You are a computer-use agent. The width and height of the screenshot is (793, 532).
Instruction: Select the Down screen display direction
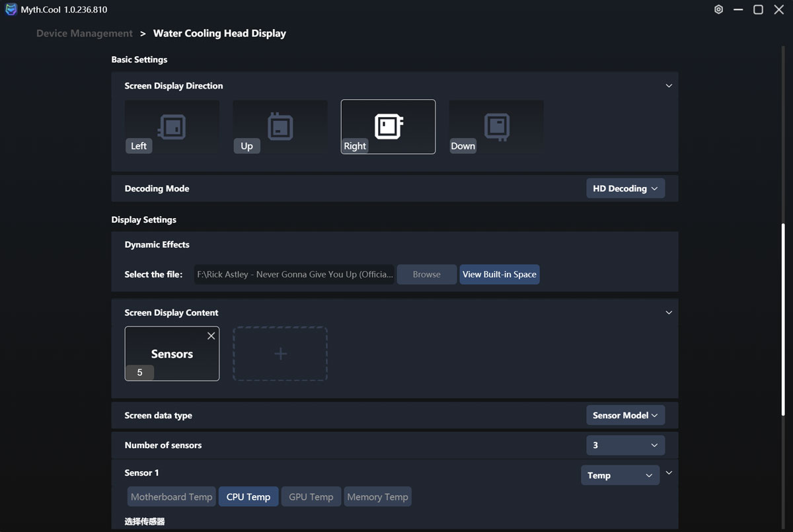pyautogui.click(x=496, y=127)
